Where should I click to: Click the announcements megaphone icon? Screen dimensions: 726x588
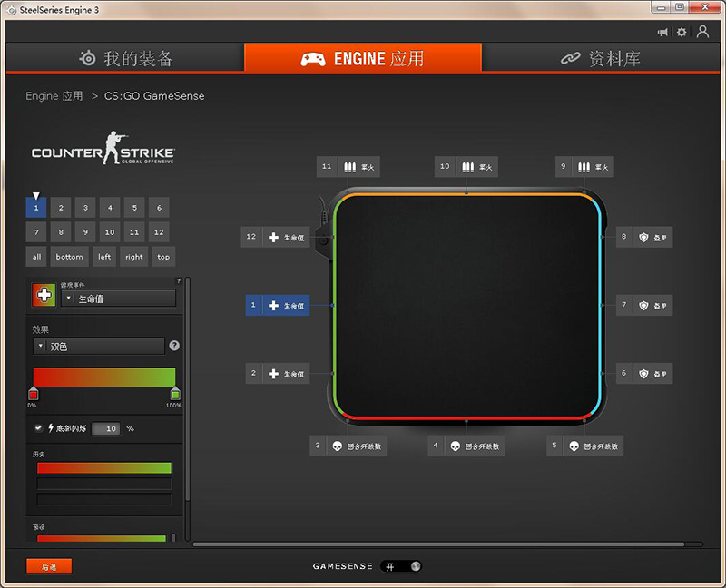pos(662,32)
